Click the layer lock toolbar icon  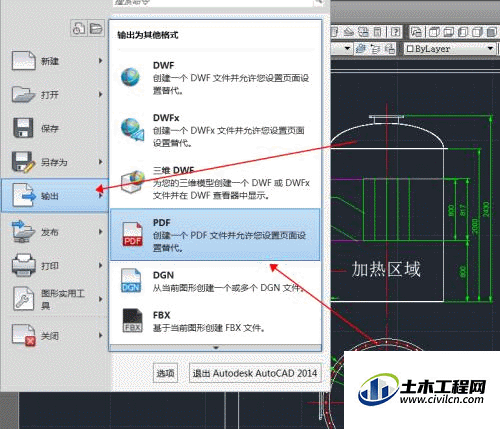pos(390,49)
